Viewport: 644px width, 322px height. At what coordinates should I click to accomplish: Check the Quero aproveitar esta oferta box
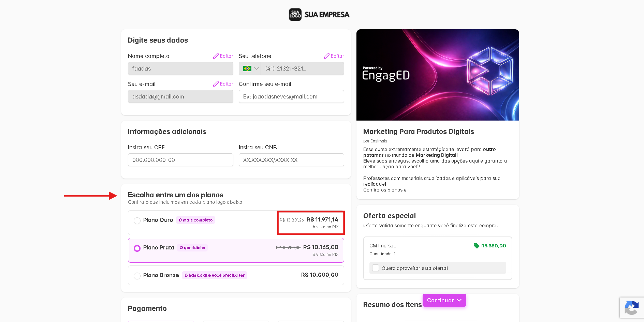376,268
